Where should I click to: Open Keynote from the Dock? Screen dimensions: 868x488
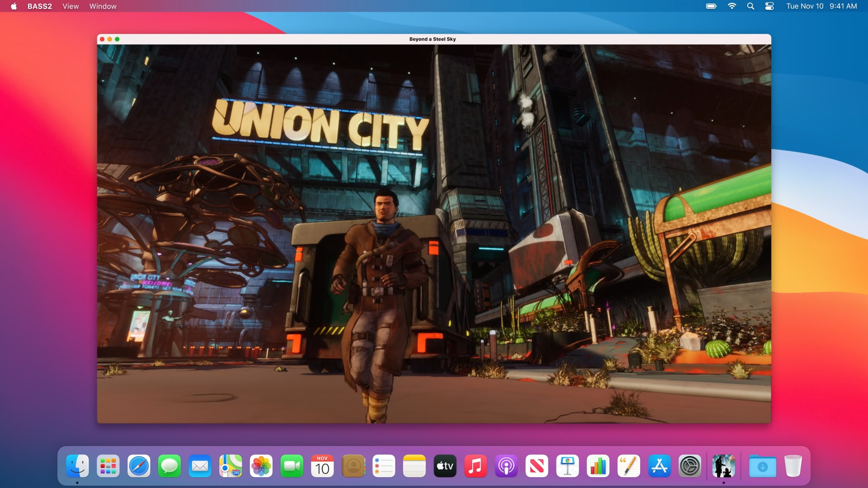pyautogui.click(x=568, y=466)
